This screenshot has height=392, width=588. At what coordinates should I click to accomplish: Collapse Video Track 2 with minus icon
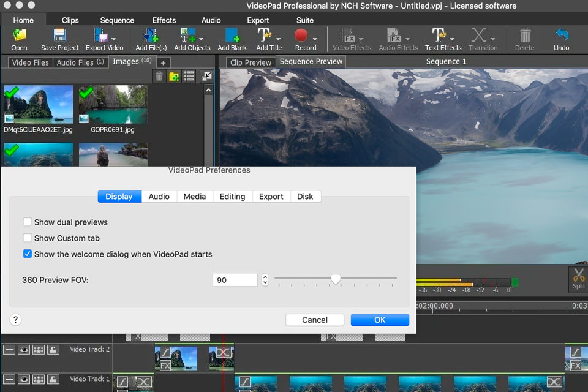tap(9, 350)
